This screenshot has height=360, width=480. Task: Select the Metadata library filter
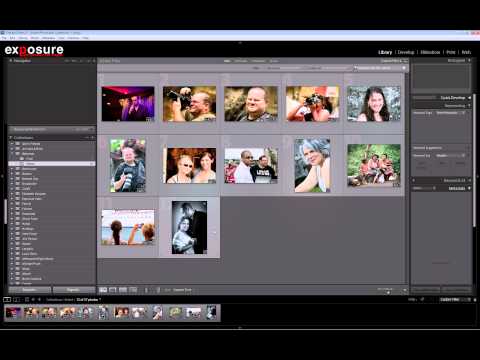pos(258,61)
